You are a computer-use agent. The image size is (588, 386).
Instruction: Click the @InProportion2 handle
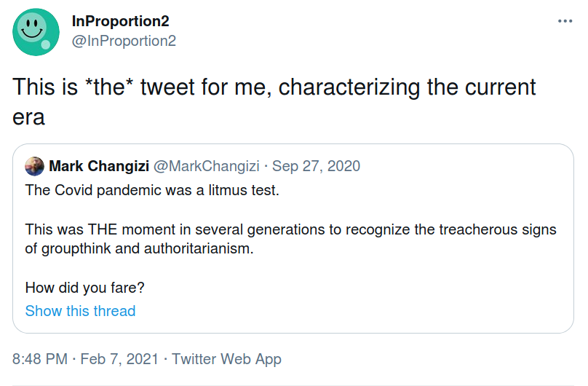click(124, 41)
